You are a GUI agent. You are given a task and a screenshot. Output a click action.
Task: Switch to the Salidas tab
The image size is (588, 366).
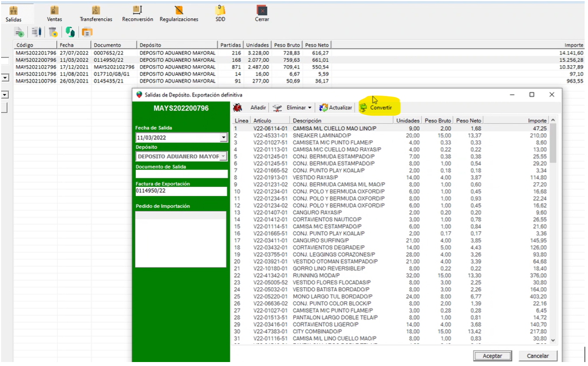(x=14, y=14)
